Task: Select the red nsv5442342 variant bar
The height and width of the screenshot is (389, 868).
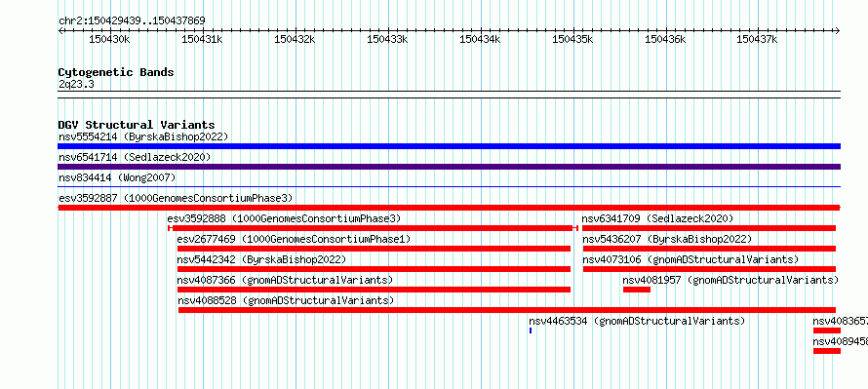Action: tap(374, 269)
